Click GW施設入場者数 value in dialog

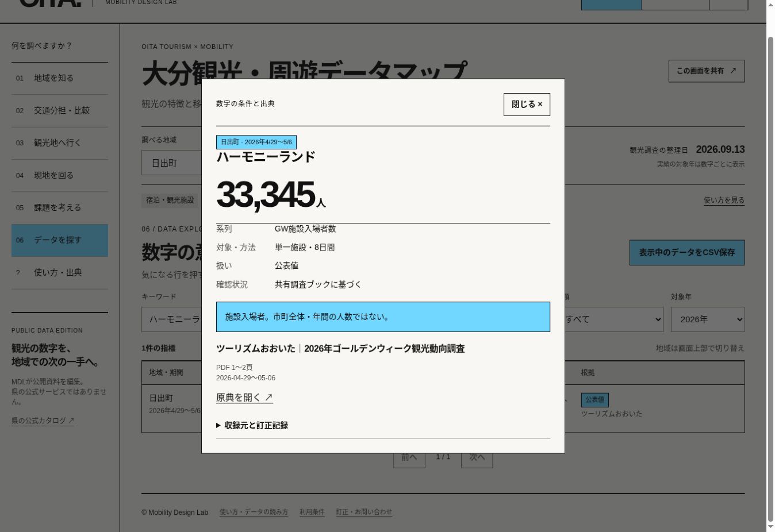[x=305, y=229]
